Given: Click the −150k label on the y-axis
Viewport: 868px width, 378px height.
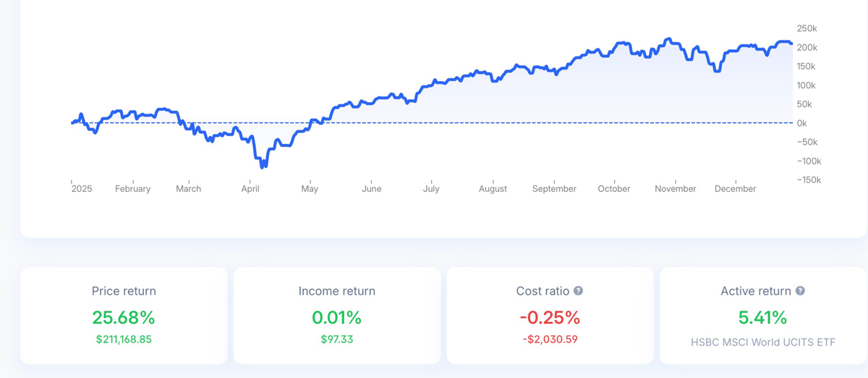Looking at the screenshot, I should point(809,180).
